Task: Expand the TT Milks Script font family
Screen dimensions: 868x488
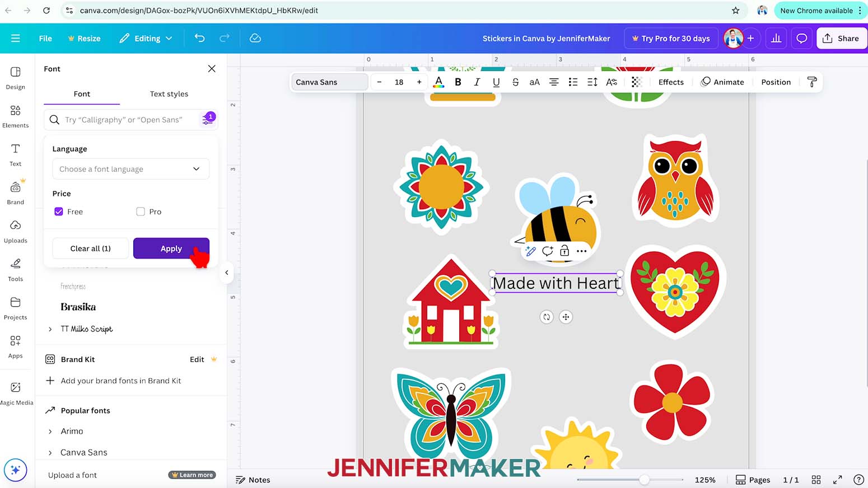Action: 50,329
